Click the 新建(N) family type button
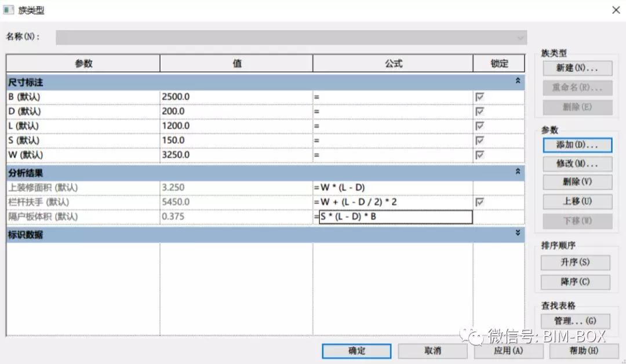 coord(577,68)
